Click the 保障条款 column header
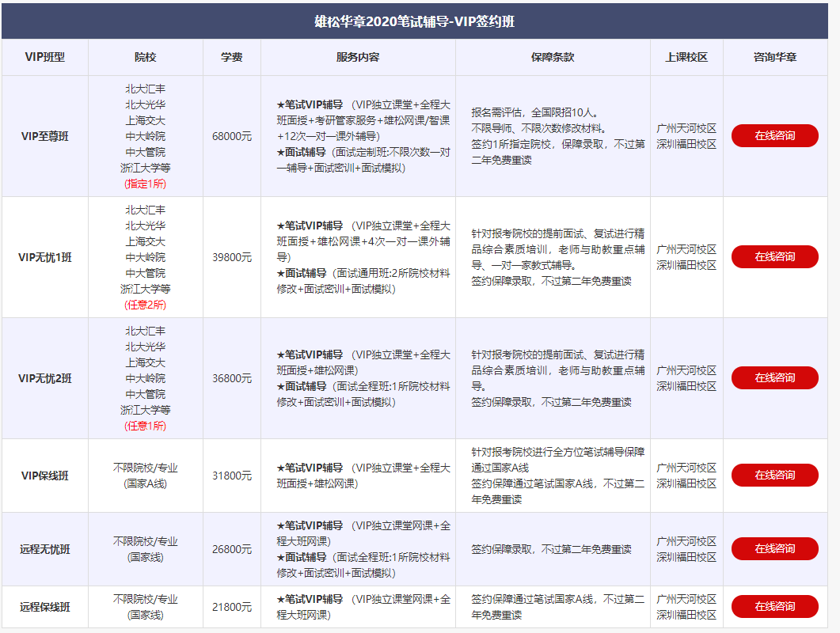Viewport: 840px width, 633px height. 553,57
